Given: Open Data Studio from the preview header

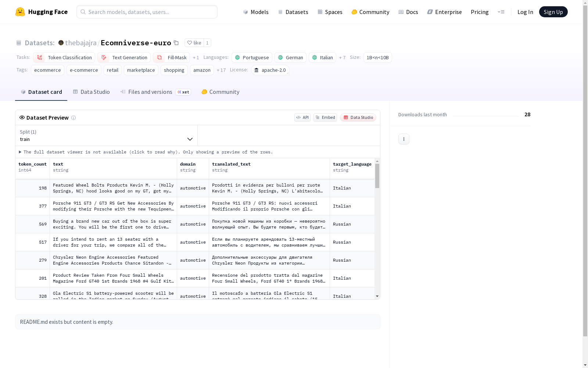Looking at the screenshot, I should (x=358, y=117).
